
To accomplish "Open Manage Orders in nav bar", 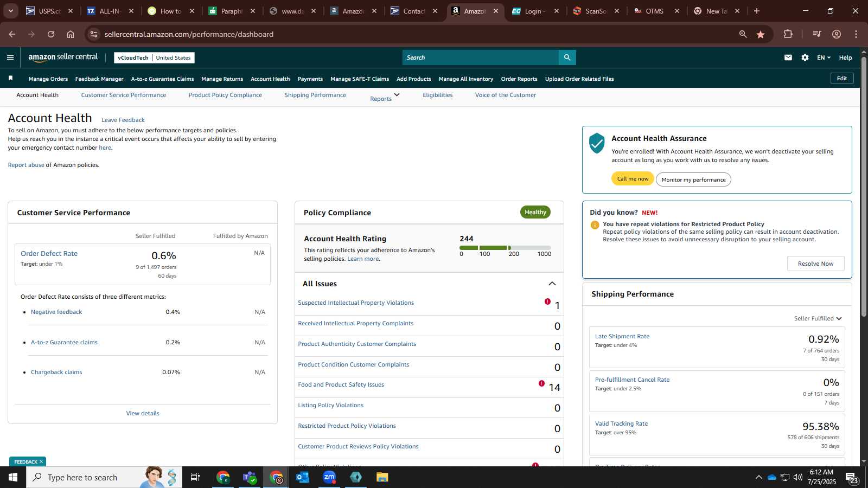I will (x=48, y=79).
